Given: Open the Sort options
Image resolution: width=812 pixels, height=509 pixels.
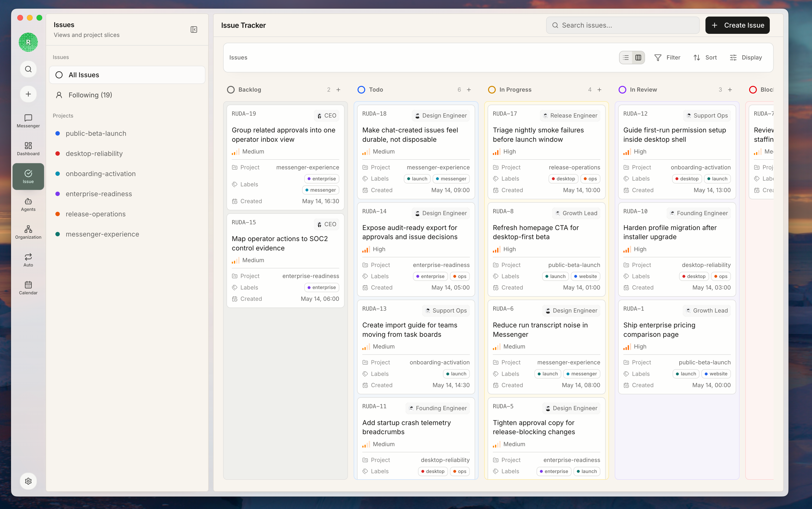Looking at the screenshot, I should (705, 58).
